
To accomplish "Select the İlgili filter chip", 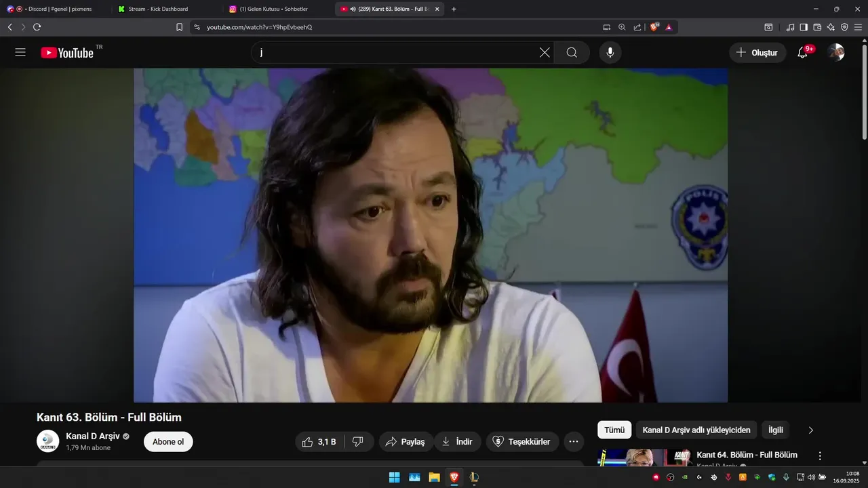I will coord(776,430).
